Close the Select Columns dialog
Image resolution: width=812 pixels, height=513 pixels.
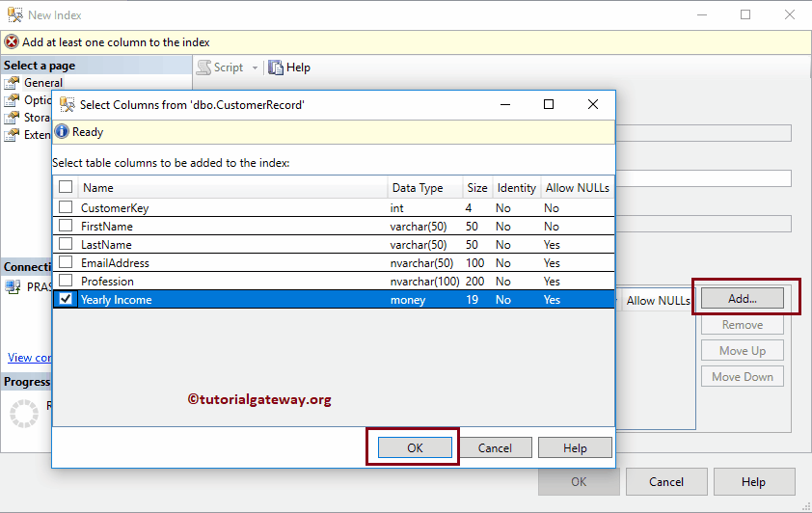593,104
